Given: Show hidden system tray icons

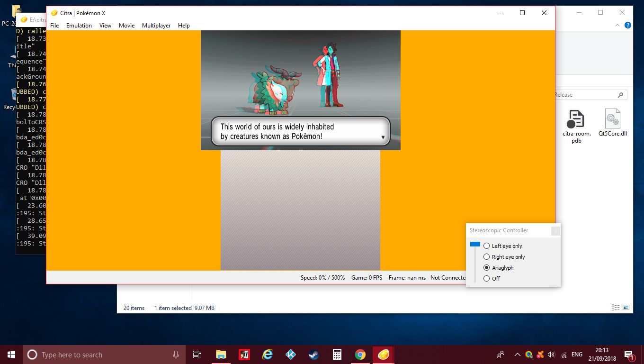Looking at the screenshot, I should pyautogui.click(x=517, y=355).
